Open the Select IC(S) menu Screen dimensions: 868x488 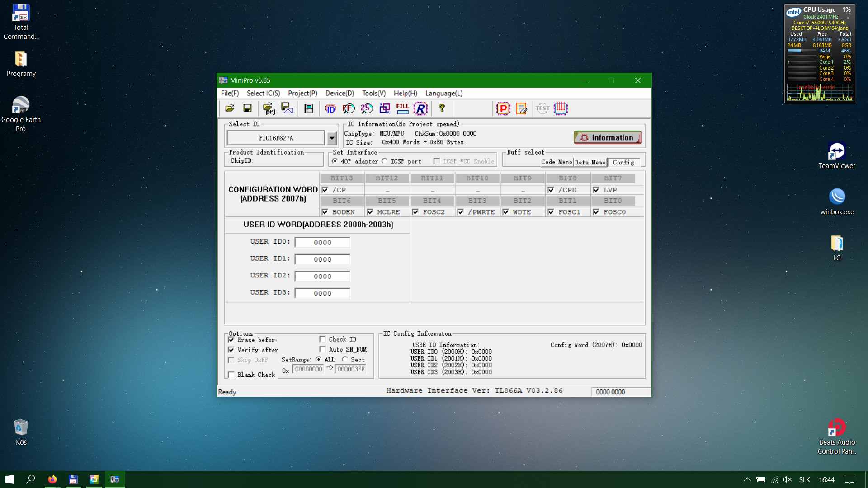(263, 94)
